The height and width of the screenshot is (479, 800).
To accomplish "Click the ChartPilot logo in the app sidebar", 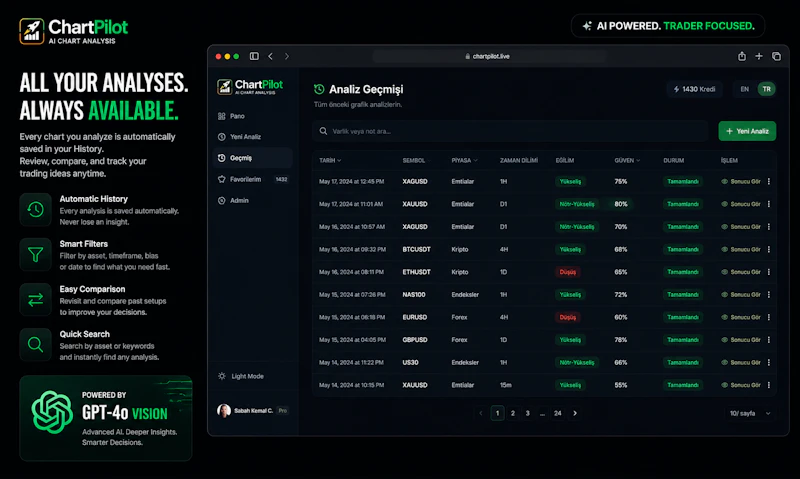I will pos(250,87).
